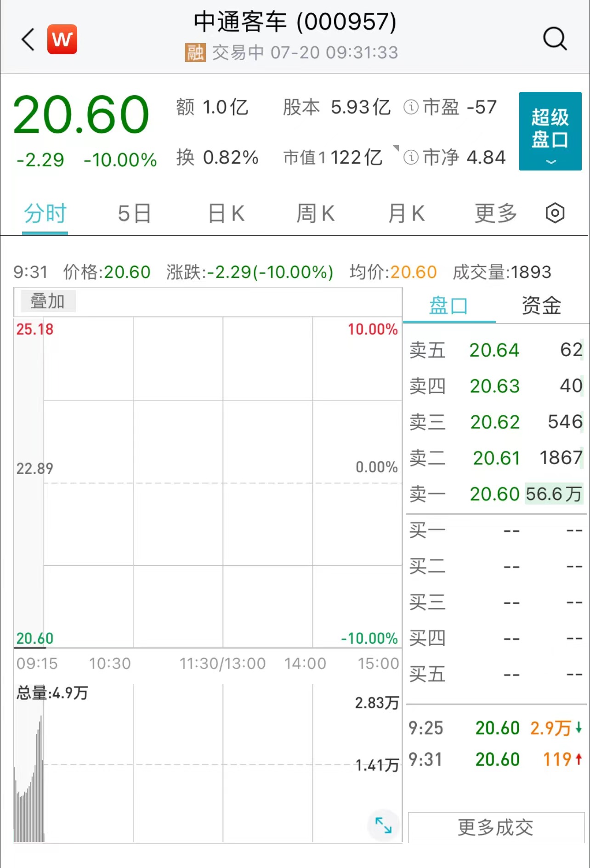
Task: Open stock search magnifier
Action: click(555, 39)
